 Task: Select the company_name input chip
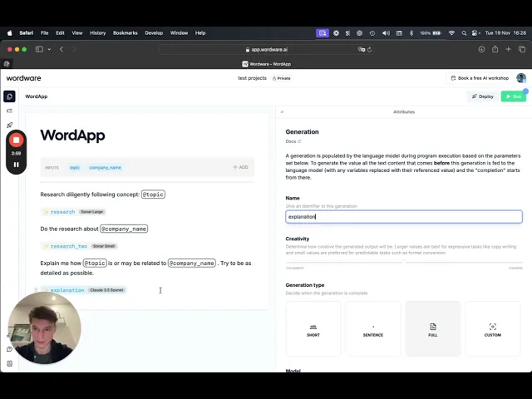point(106,168)
